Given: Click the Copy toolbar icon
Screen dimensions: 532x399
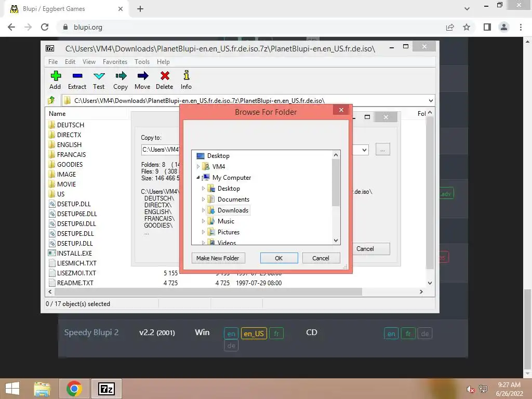Looking at the screenshot, I should click(121, 76).
